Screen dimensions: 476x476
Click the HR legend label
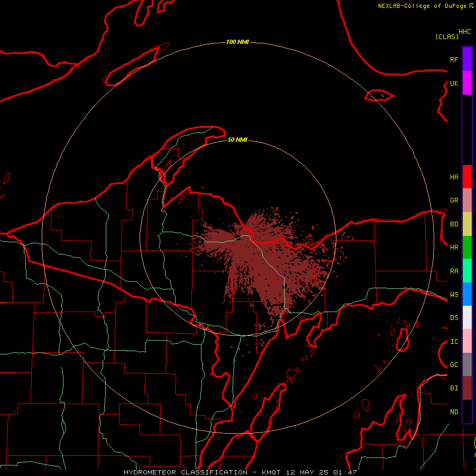454,247
